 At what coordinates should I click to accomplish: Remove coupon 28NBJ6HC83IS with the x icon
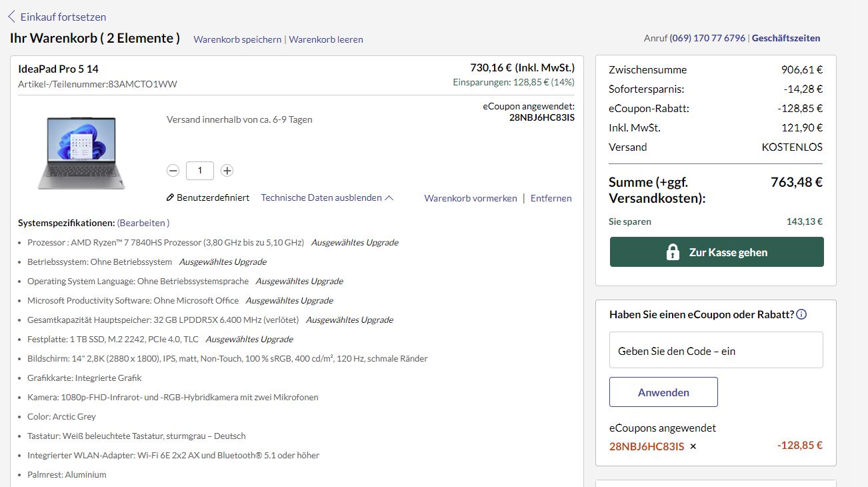(x=693, y=446)
